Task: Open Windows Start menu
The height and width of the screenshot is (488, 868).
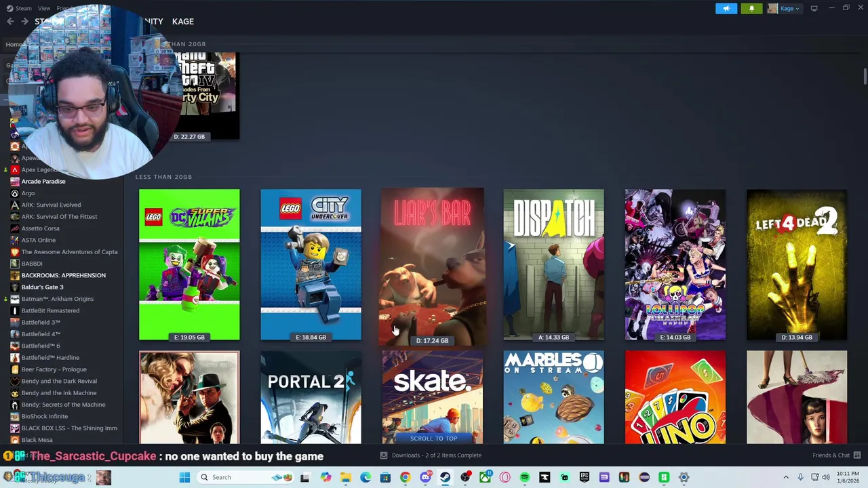Action: [184, 477]
